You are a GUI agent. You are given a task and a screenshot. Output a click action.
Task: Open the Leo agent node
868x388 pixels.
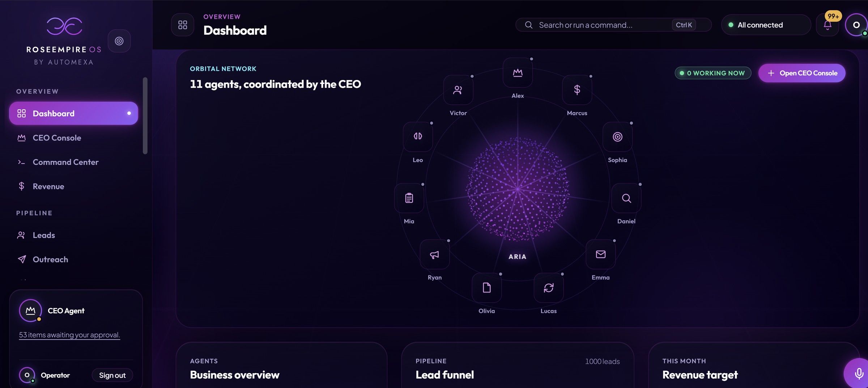tap(418, 136)
